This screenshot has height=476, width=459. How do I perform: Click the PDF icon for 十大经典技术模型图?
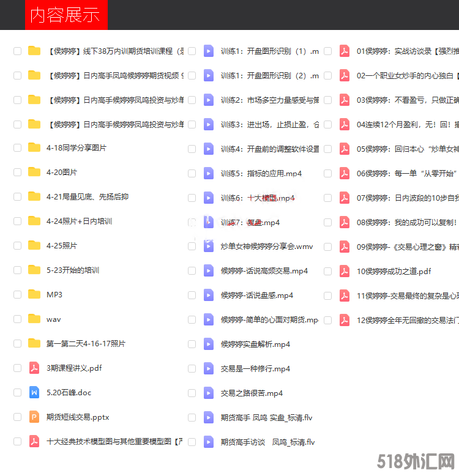pos(34,441)
